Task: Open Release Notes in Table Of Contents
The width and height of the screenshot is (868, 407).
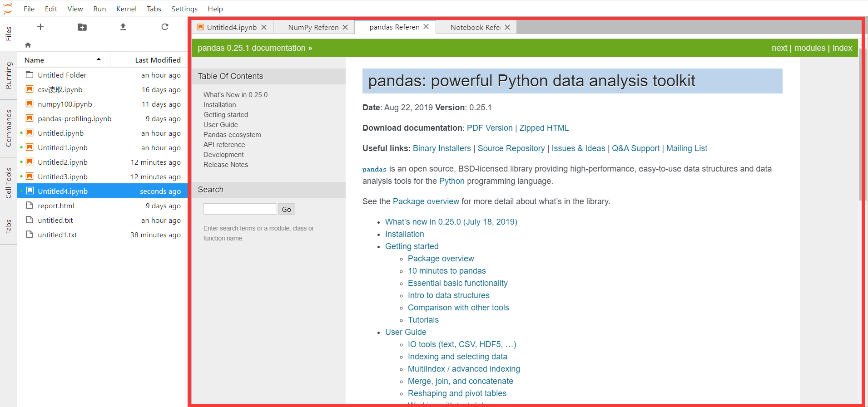Action: pyautogui.click(x=226, y=165)
